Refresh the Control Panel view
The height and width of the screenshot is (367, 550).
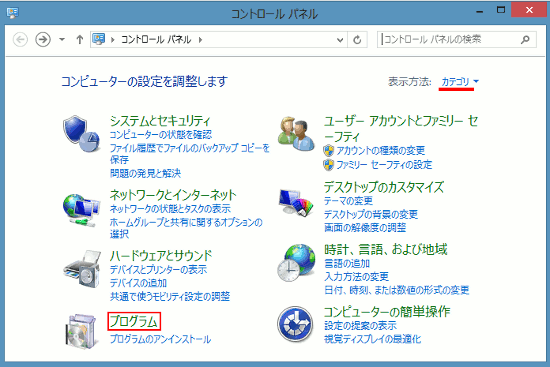pyautogui.click(x=357, y=40)
